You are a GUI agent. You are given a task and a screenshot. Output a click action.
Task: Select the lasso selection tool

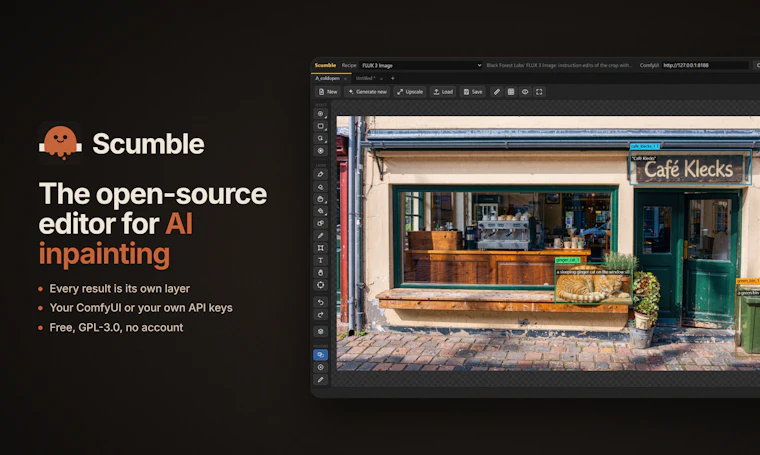pos(320,139)
